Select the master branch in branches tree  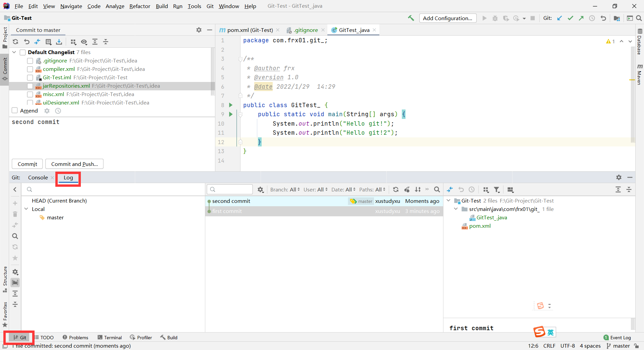click(x=55, y=218)
